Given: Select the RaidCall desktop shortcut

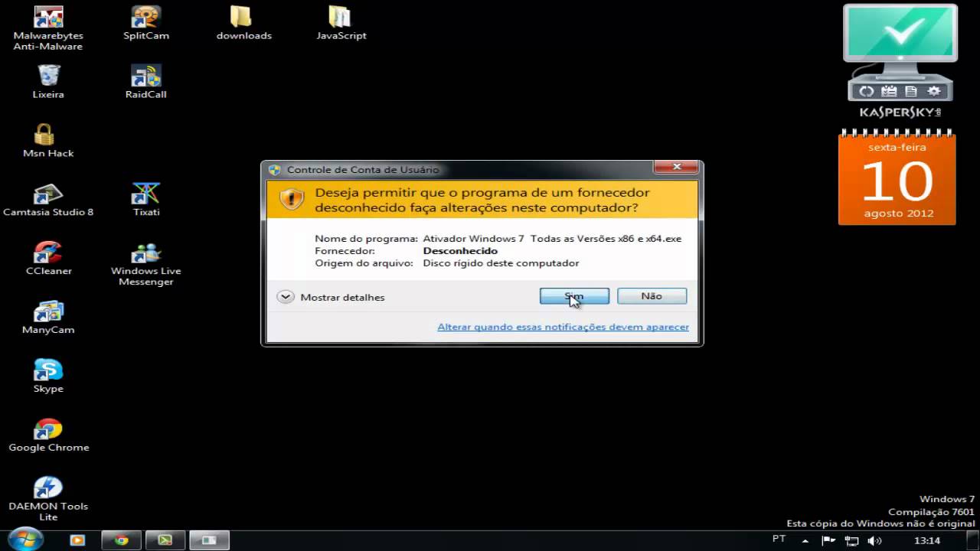Looking at the screenshot, I should [146, 82].
